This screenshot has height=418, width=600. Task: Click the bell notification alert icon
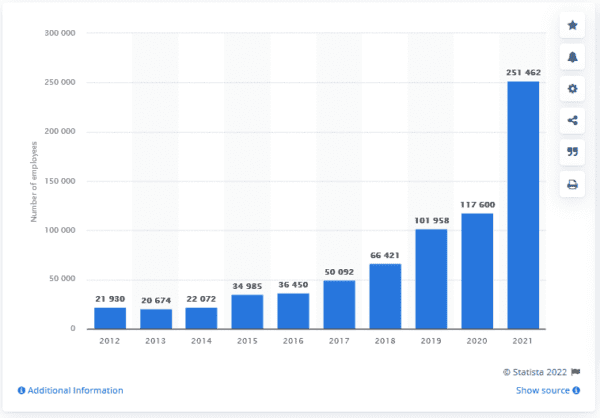coord(572,56)
